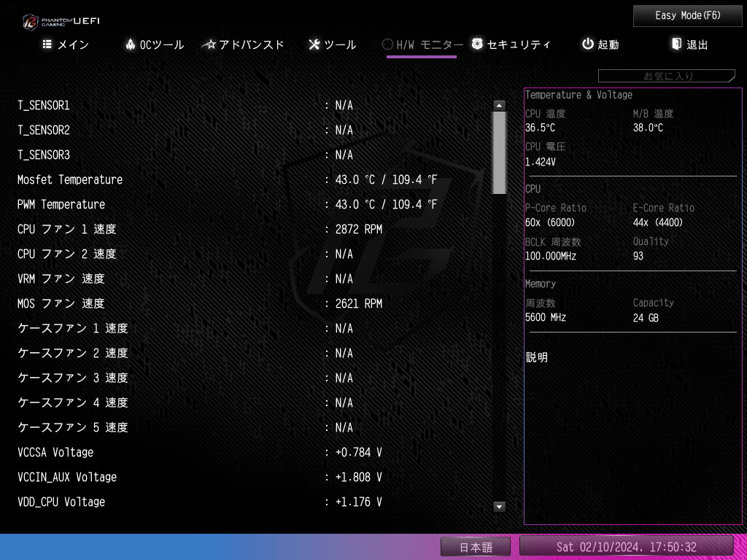Change language via 日本語 button
This screenshot has height=560, width=747.
pyautogui.click(x=476, y=547)
